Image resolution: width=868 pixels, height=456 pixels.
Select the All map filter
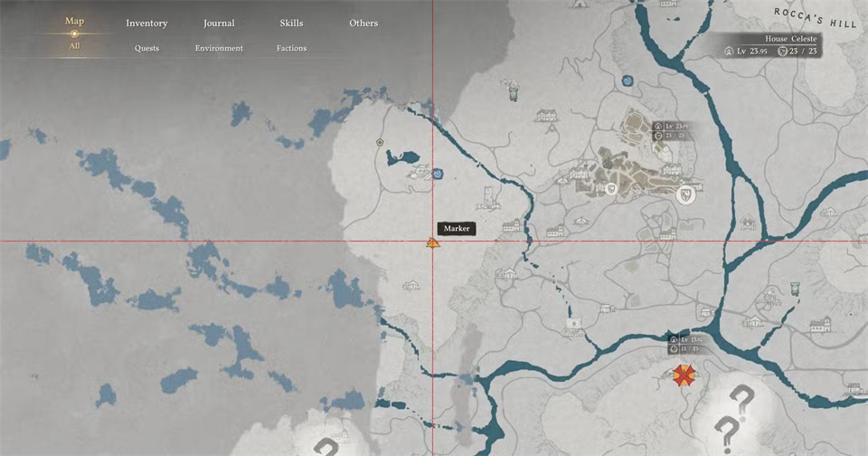click(74, 46)
